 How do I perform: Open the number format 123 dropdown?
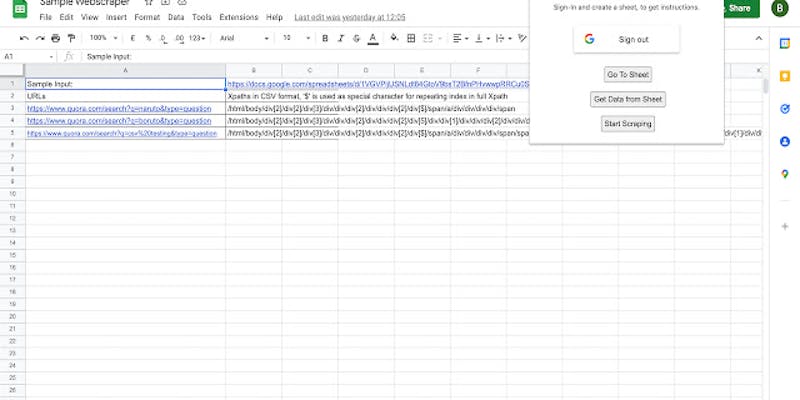point(197,38)
